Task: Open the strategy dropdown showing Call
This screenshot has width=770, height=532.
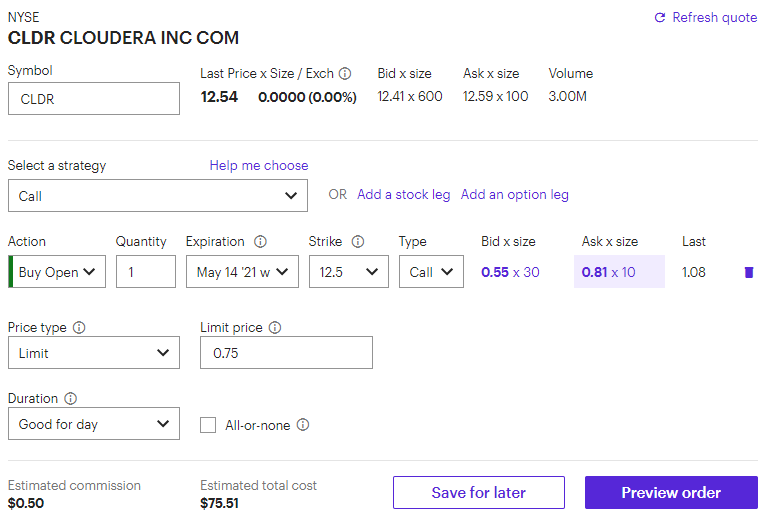Action: coord(158,196)
